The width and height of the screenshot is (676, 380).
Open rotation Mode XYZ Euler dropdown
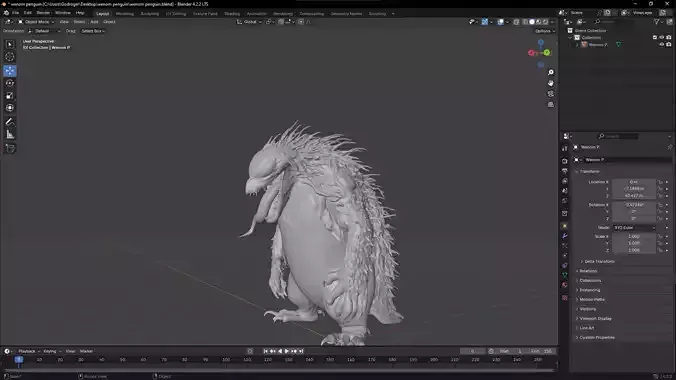pyautogui.click(x=634, y=228)
